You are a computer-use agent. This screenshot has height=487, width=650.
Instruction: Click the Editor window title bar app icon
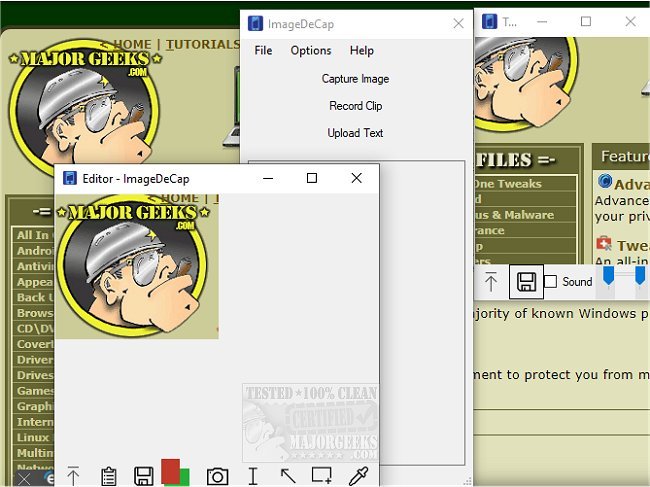tap(70, 179)
